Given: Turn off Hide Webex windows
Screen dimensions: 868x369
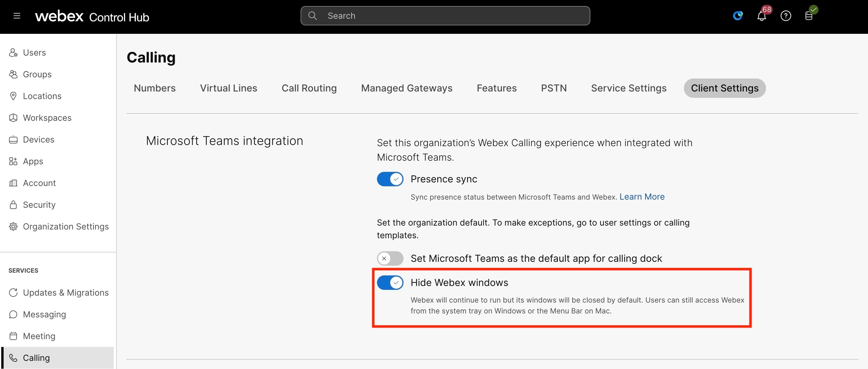Looking at the screenshot, I should pos(390,283).
